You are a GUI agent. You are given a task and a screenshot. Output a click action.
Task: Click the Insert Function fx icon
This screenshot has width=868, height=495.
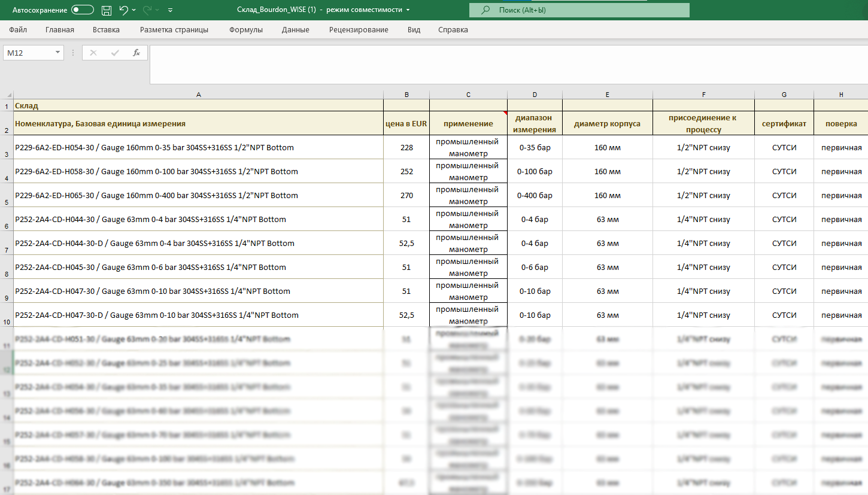[x=136, y=53]
